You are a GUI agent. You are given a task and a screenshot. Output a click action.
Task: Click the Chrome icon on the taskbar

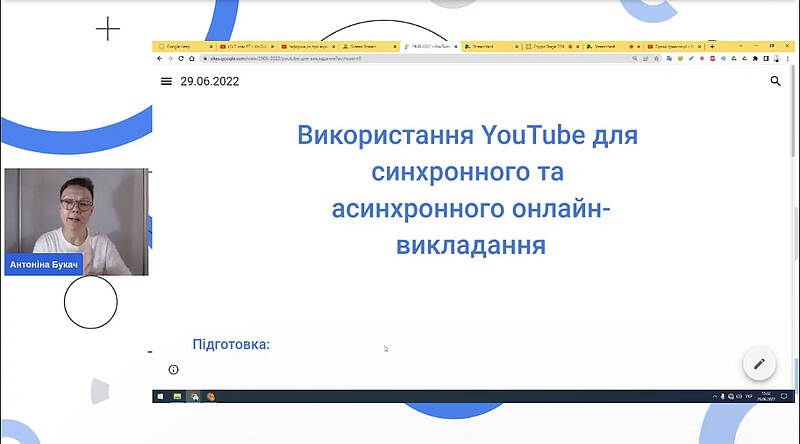pos(194,397)
